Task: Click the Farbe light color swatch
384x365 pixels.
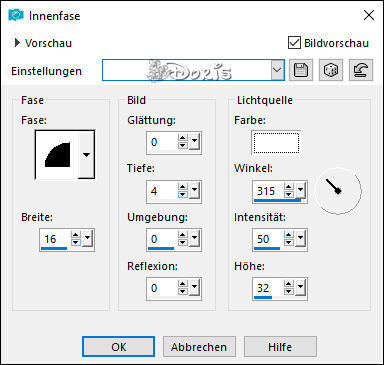Action: [276, 143]
